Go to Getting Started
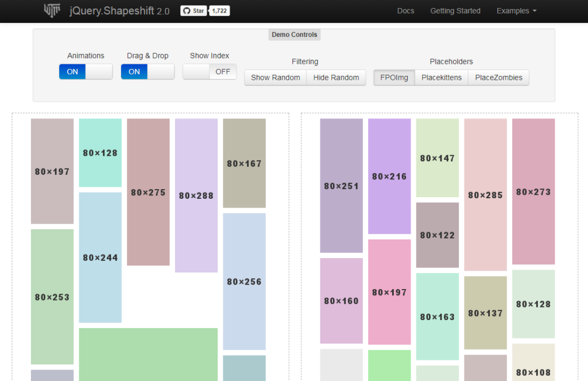This screenshot has width=588, height=381. coord(455,11)
